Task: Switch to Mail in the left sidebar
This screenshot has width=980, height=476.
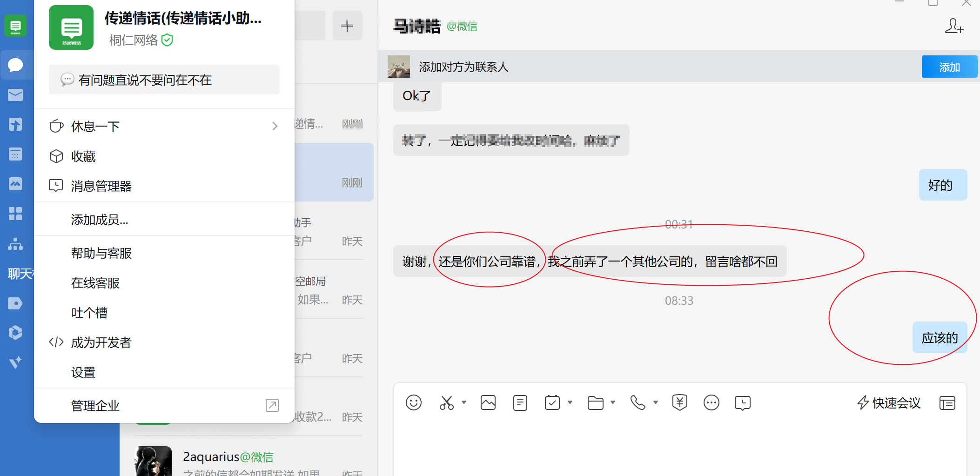Action: click(x=15, y=94)
